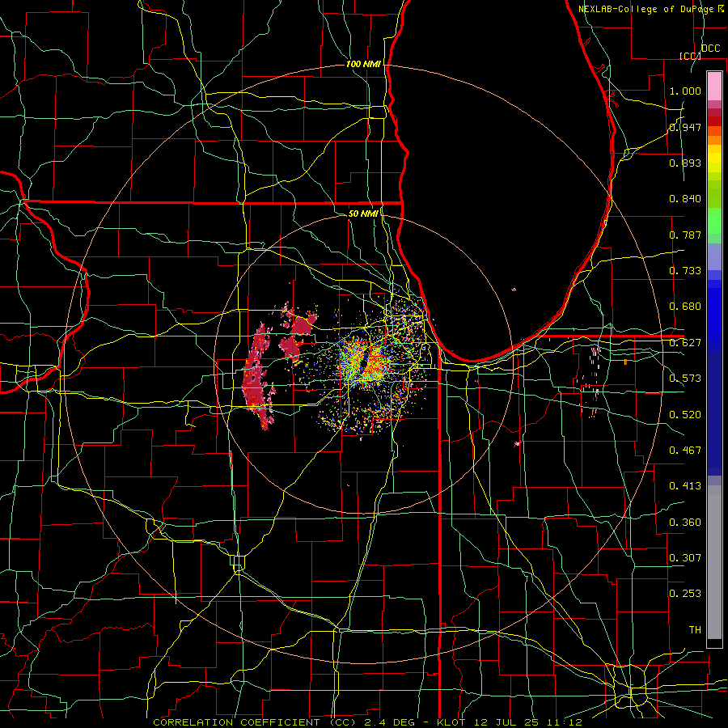This screenshot has height=728, width=728.
Task: Click the long crimson radar echo band
Action: pos(256,375)
